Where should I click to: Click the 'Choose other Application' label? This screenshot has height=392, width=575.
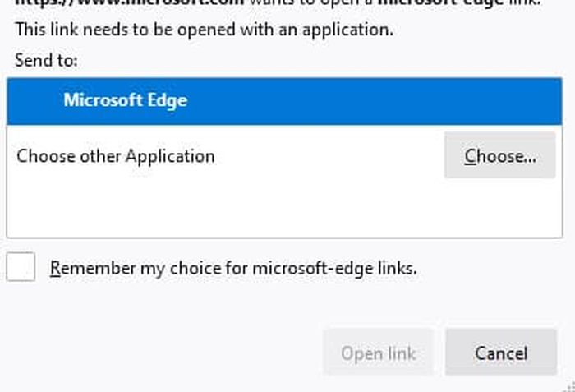point(116,156)
